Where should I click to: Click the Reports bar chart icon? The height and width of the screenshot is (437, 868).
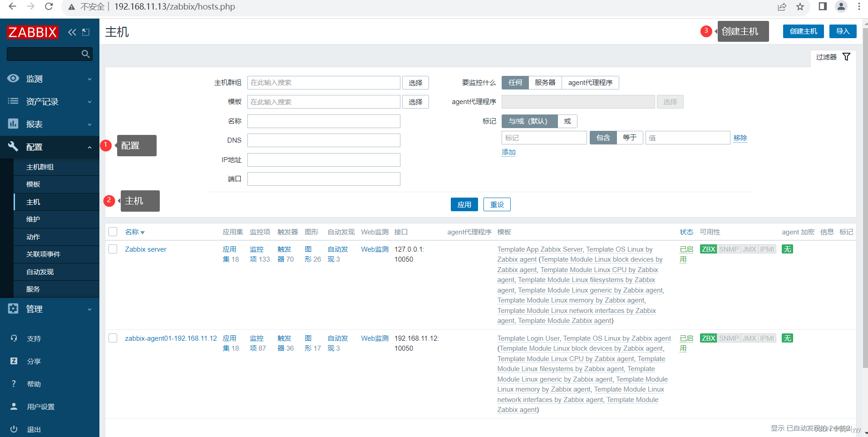point(13,124)
